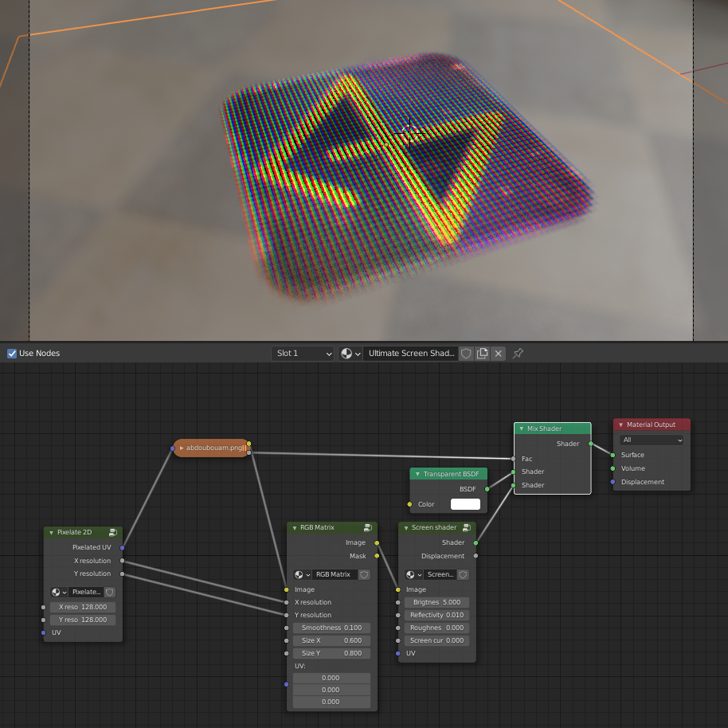Open the Slot 1 dropdown

[303, 353]
